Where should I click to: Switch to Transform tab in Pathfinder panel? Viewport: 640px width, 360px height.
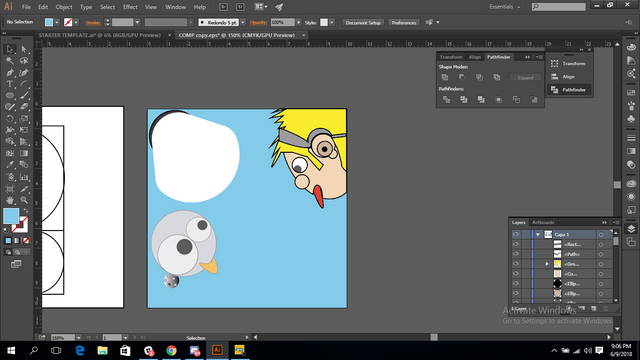click(451, 57)
